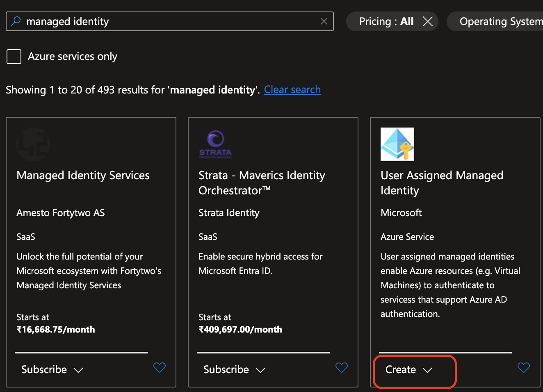Select SaaS label on Strata card
543x392 pixels.
click(208, 237)
